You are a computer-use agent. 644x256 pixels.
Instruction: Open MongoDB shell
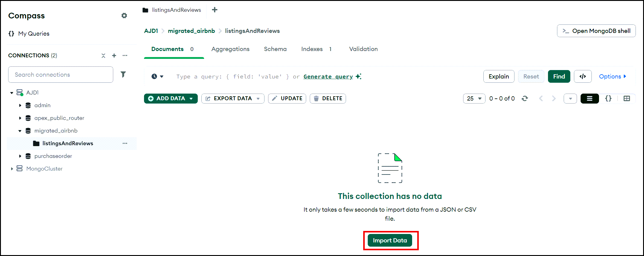[x=596, y=31]
